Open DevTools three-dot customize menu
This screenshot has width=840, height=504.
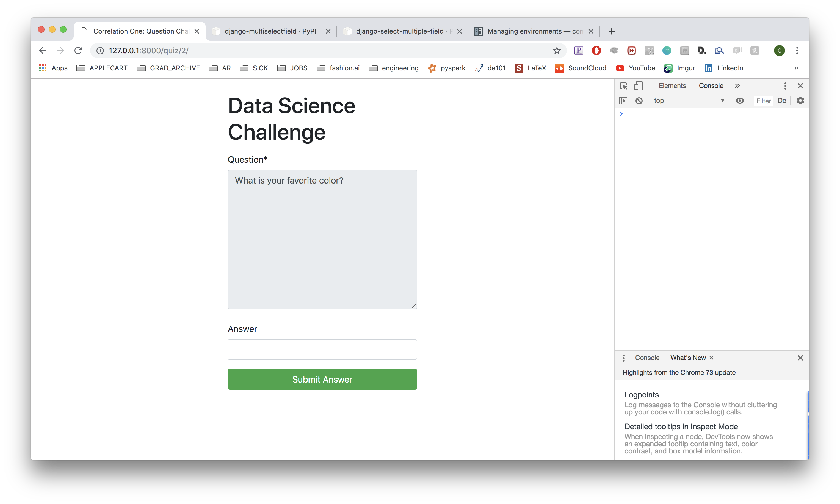[785, 86]
